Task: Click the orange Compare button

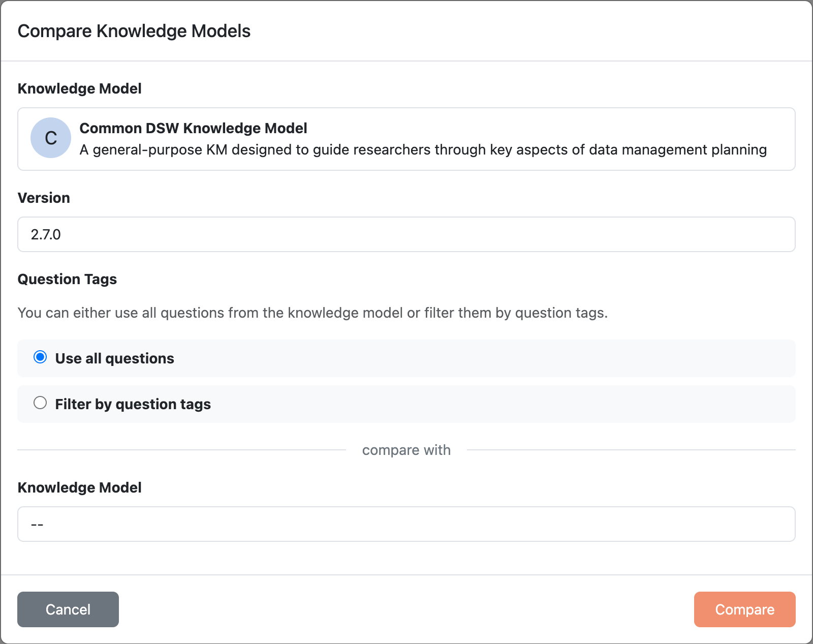Action: click(744, 609)
